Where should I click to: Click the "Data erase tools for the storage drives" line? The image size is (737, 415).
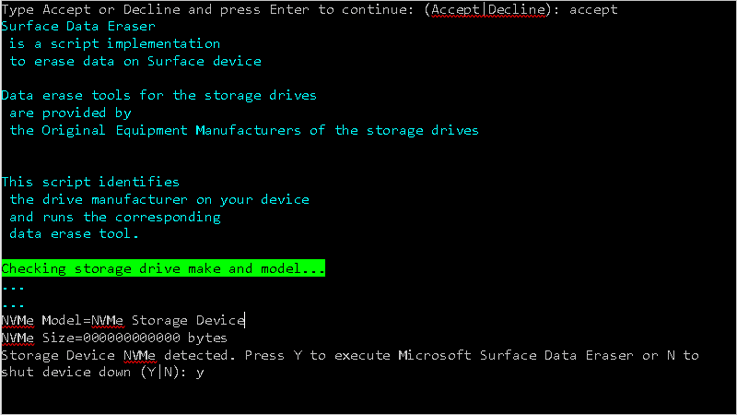coord(159,95)
